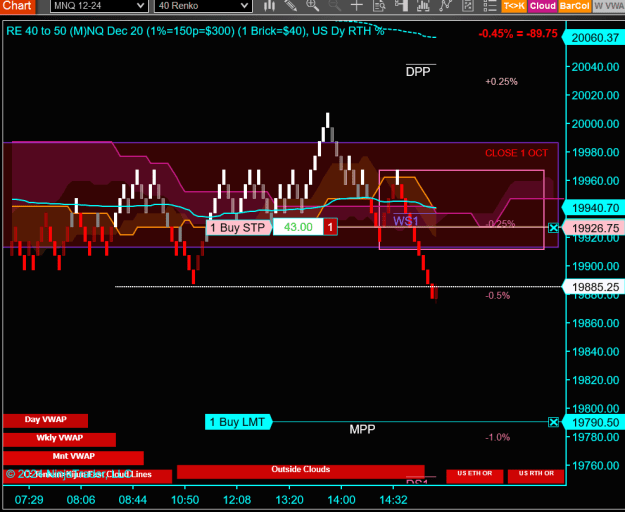This screenshot has height=512, width=625.
Task: Click the 19885.25 current price marker
Action: (x=593, y=287)
